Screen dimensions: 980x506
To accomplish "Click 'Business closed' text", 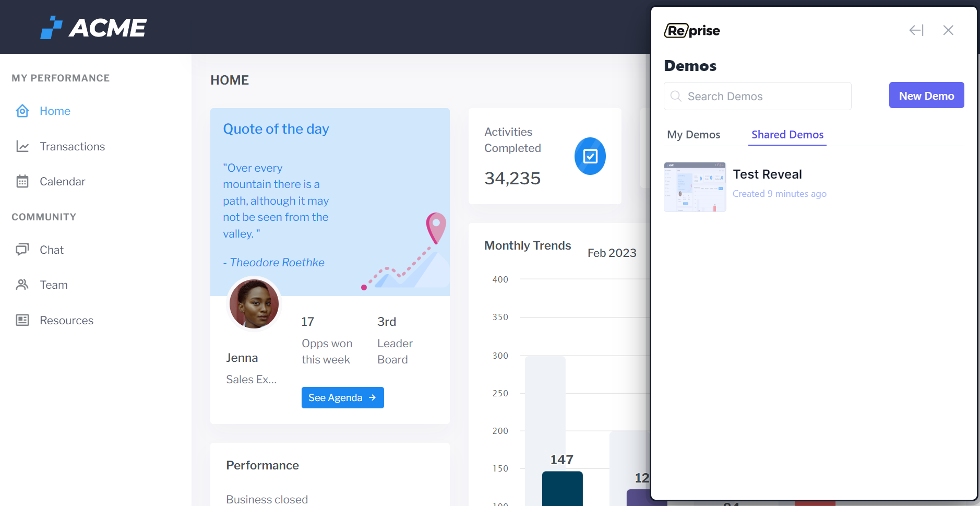I will tap(267, 500).
